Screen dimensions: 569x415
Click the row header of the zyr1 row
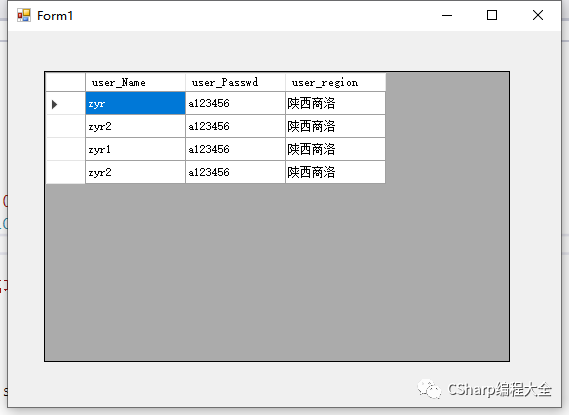(x=66, y=149)
